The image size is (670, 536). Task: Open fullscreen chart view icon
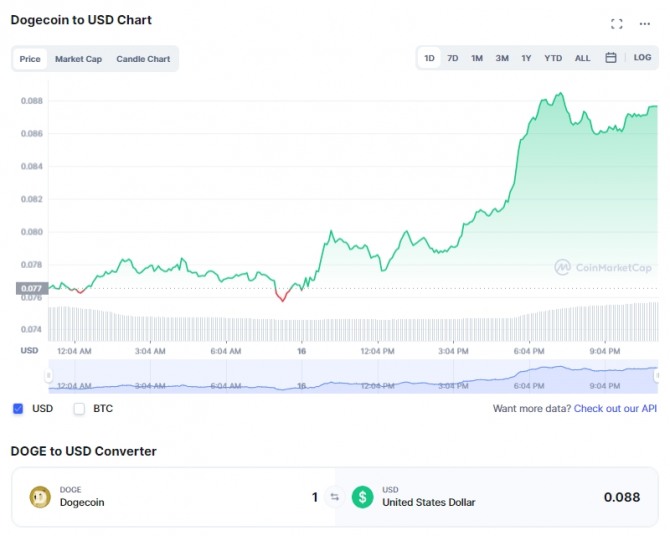[616, 24]
